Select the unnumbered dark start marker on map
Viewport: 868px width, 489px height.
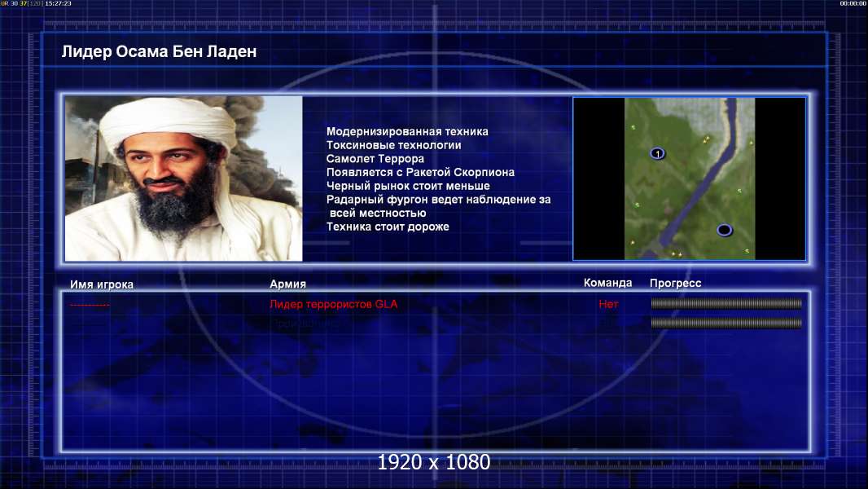click(x=724, y=230)
